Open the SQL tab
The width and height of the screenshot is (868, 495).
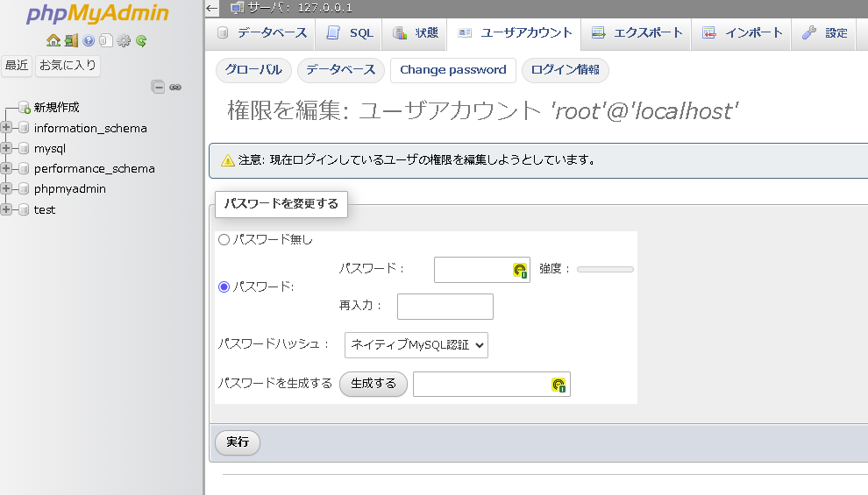click(350, 33)
